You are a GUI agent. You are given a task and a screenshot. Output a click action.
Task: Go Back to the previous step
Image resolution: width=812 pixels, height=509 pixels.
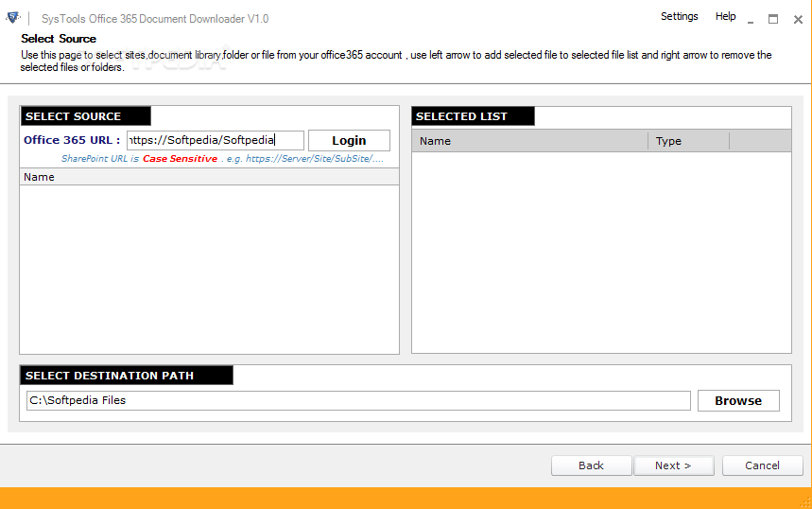pyautogui.click(x=592, y=465)
